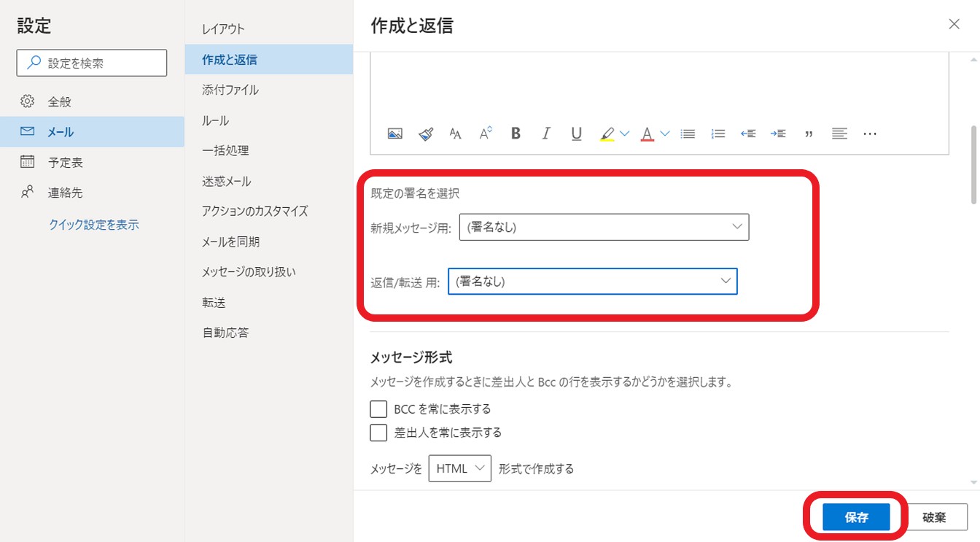Toggle italic formatting in signature editor
This screenshot has height=542, width=980.
(545, 133)
